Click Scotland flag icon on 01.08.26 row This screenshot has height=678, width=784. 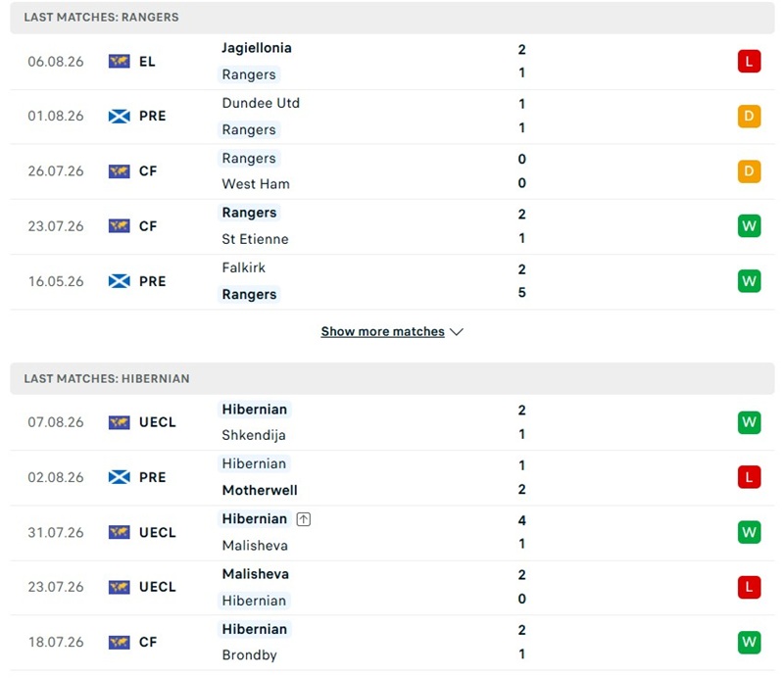click(119, 116)
